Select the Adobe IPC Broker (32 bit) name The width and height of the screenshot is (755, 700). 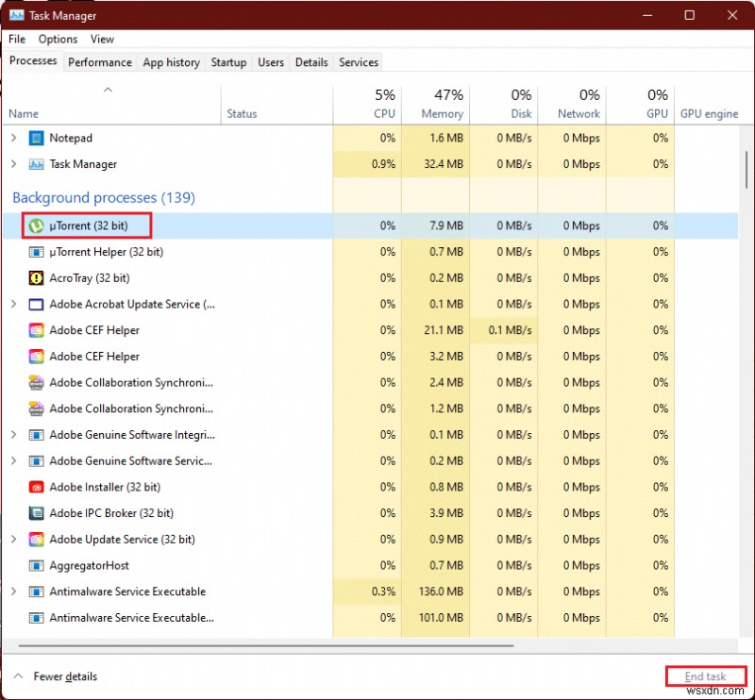[111, 513]
